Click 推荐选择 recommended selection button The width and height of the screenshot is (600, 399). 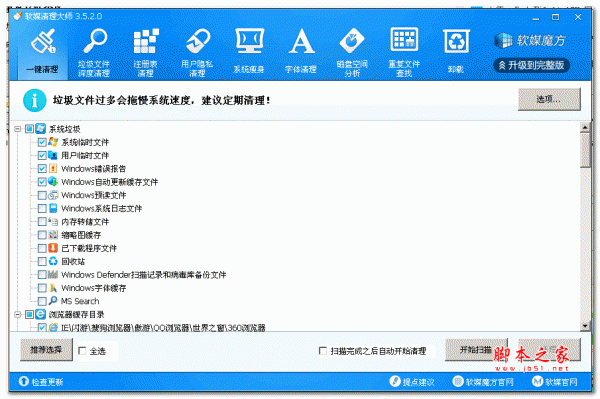[46, 350]
